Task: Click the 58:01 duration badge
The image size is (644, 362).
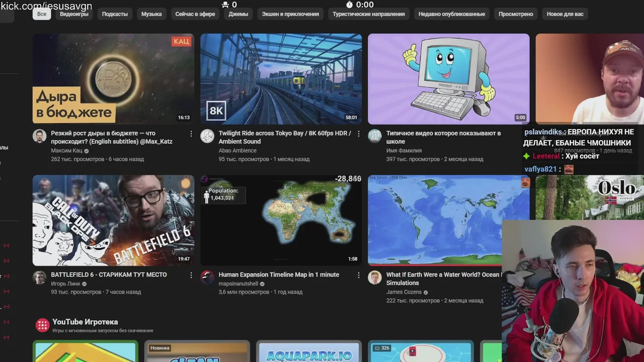Action: click(351, 118)
